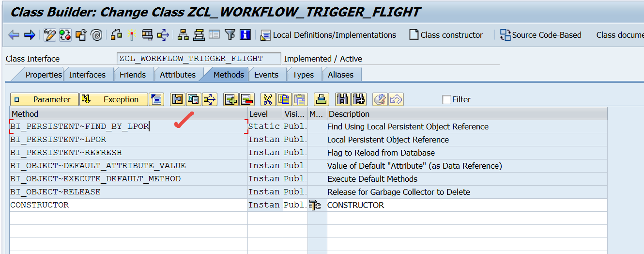This screenshot has width=644, height=254.
Task: Select BI_OBJECT~RELEASE method row
Action: 128,192
